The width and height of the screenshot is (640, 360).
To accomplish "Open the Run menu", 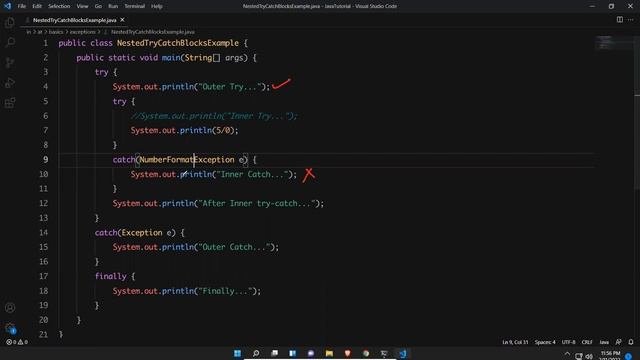I will point(113,6).
